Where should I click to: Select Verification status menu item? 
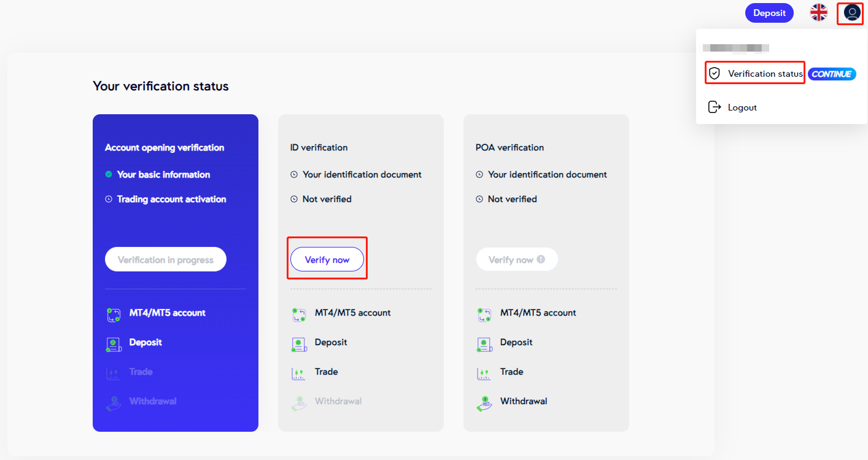(765, 74)
